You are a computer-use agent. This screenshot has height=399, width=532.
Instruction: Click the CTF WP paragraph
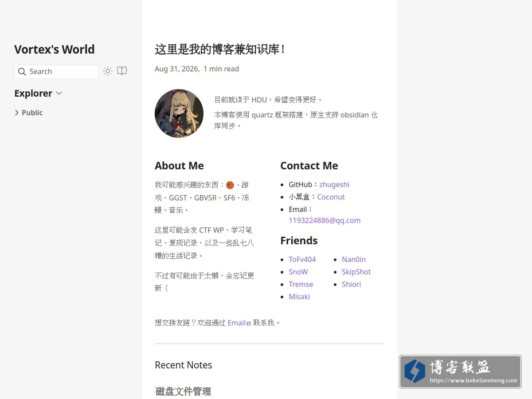(x=204, y=243)
